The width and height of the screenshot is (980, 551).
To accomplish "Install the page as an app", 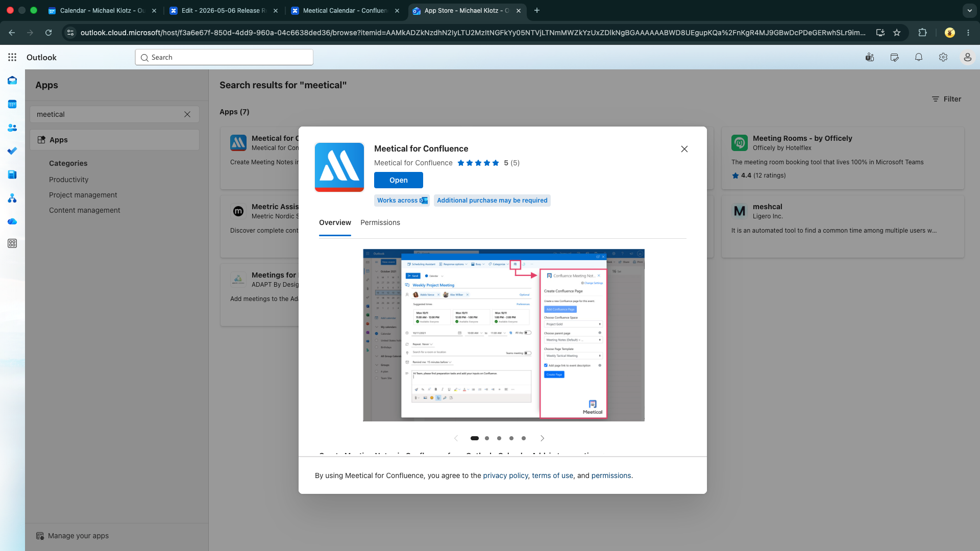I will 880,33.
